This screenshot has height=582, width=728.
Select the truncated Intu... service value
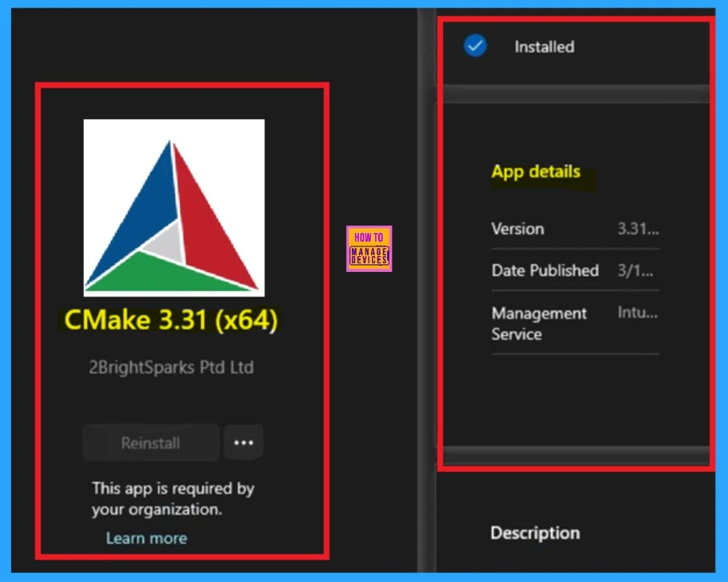[637, 312]
